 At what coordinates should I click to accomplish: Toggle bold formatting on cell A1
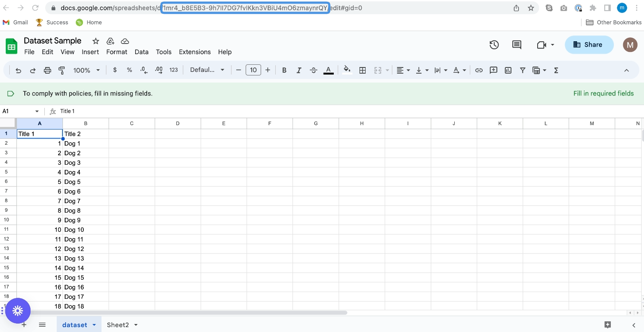[284, 70]
